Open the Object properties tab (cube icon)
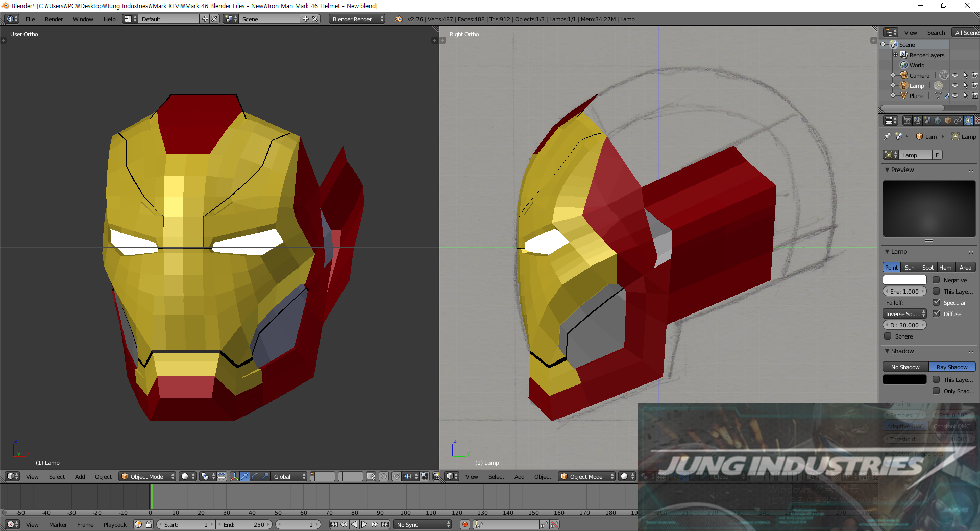 [948, 120]
